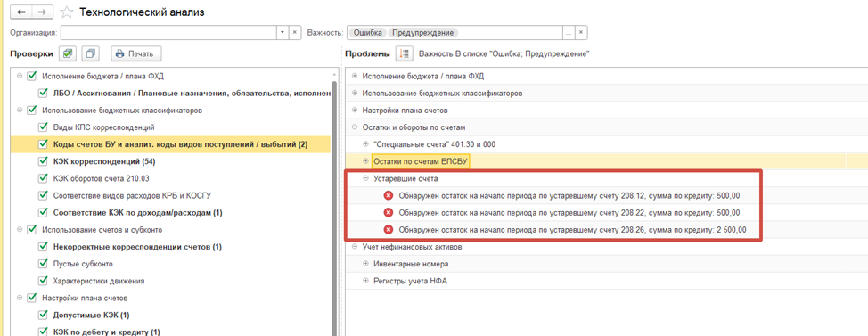The image size is (868, 336).
Task: Click into the Организация input field
Action: [168, 33]
